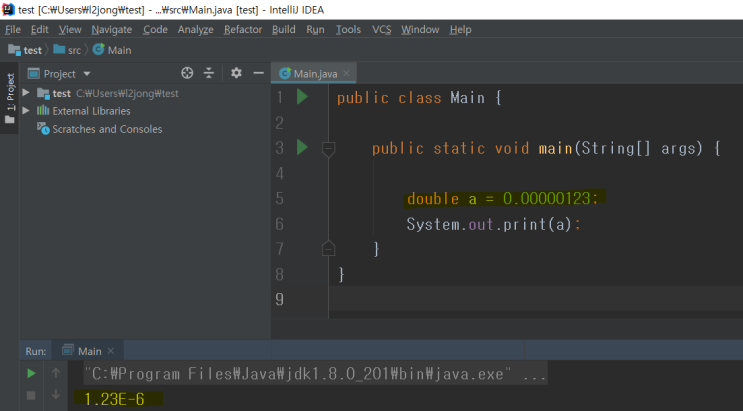Toggle the 1: Project side tool window
743x411 pixels.
click(x=9, y=98)
